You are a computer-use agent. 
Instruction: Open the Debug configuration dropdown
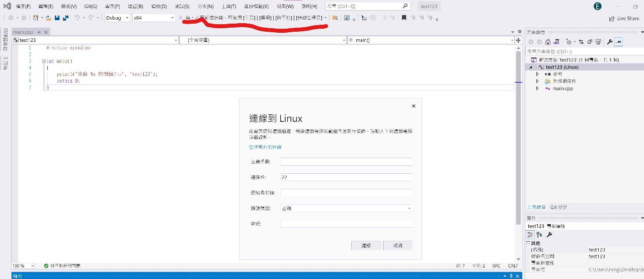coord(117,18)
